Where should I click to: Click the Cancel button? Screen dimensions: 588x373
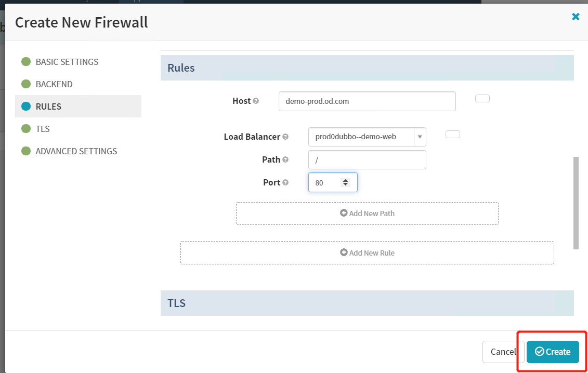coord(502,352)
